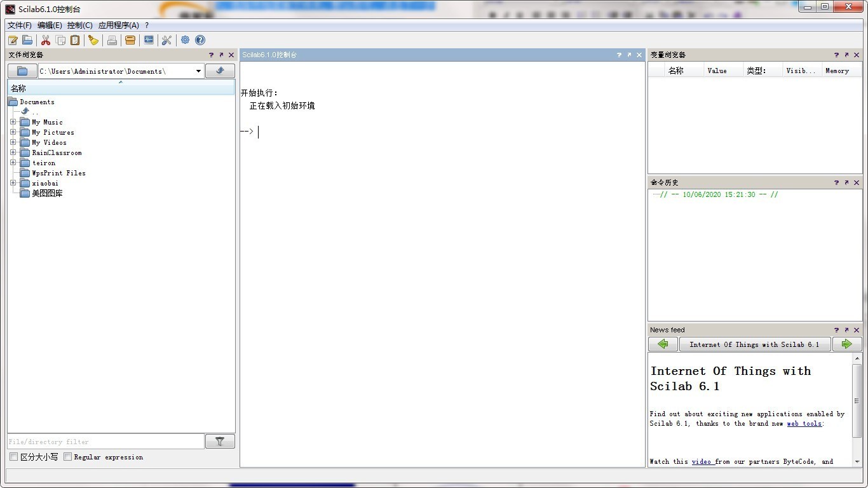Open the directory path dropdown

click(x=198, y=71)
